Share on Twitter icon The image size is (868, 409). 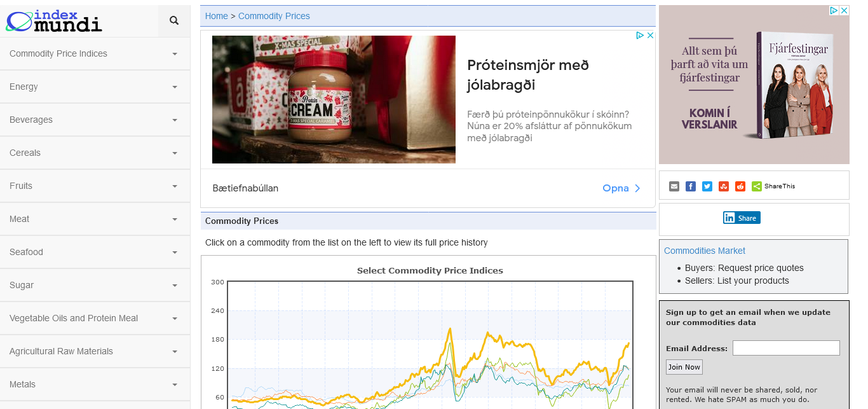[707, 186]
